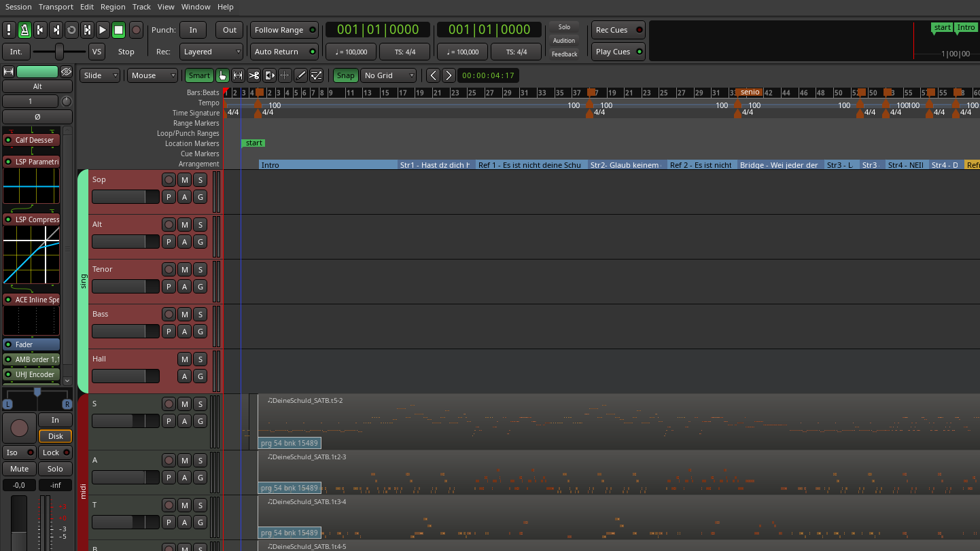Open the Alt track automation A menu
980x551 pixels.
[185, 242]
